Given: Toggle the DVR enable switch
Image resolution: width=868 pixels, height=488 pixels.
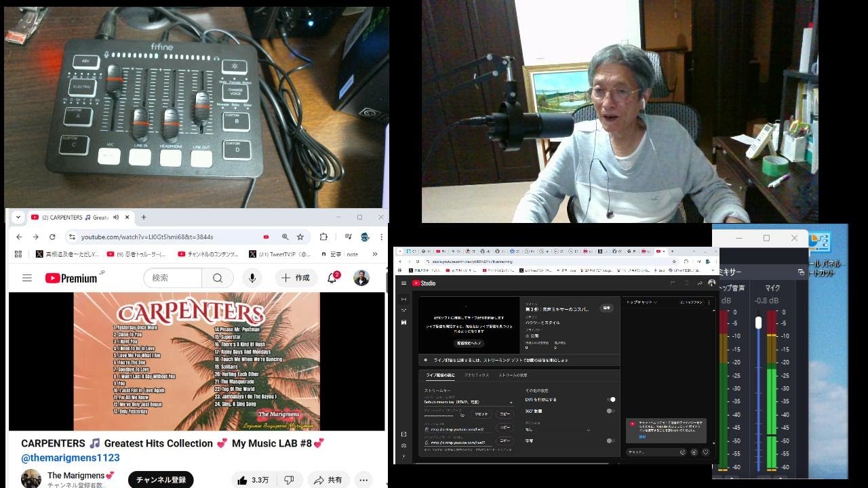Looking at the screenshot, I should [611, 400].
